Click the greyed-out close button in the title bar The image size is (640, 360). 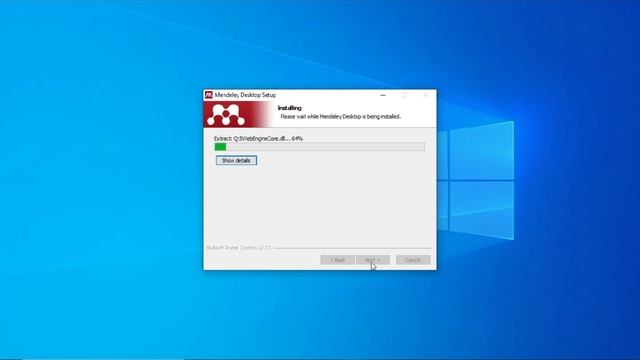pos(425,95)
